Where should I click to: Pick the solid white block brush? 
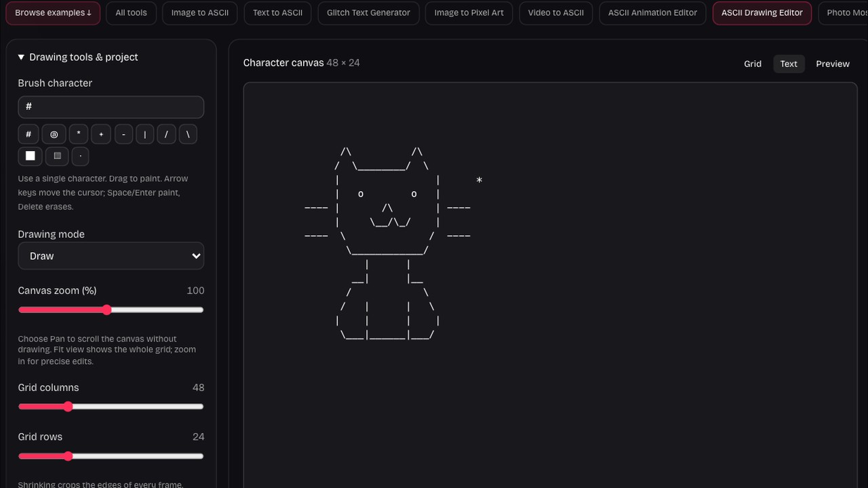click(x=30, y=156)
